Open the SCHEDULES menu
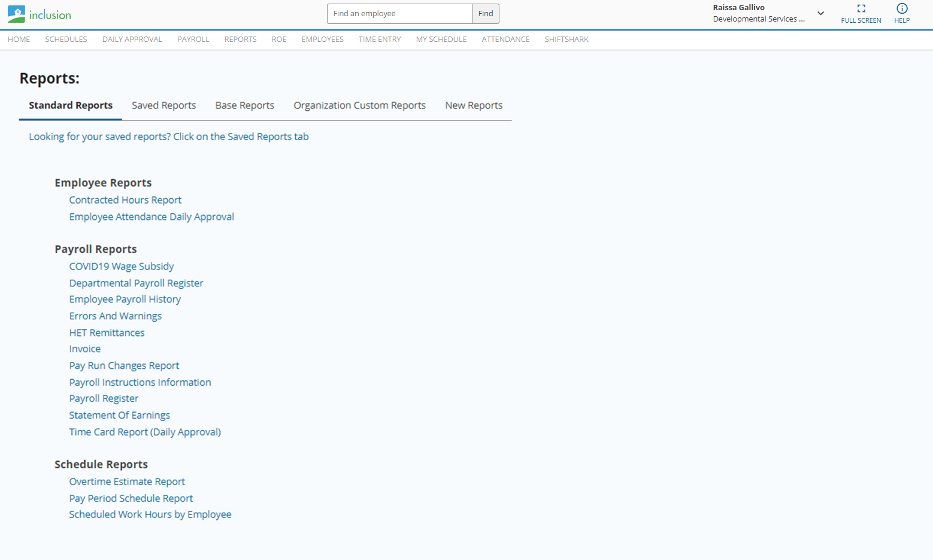933x560 pixels. tap(66, 40)
